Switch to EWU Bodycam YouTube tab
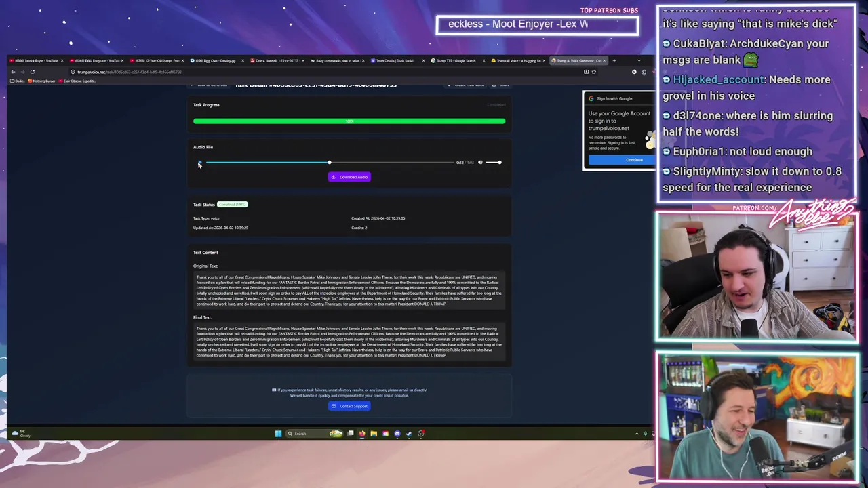This screenshot has width=868, height=488. [x=98, y=61]
